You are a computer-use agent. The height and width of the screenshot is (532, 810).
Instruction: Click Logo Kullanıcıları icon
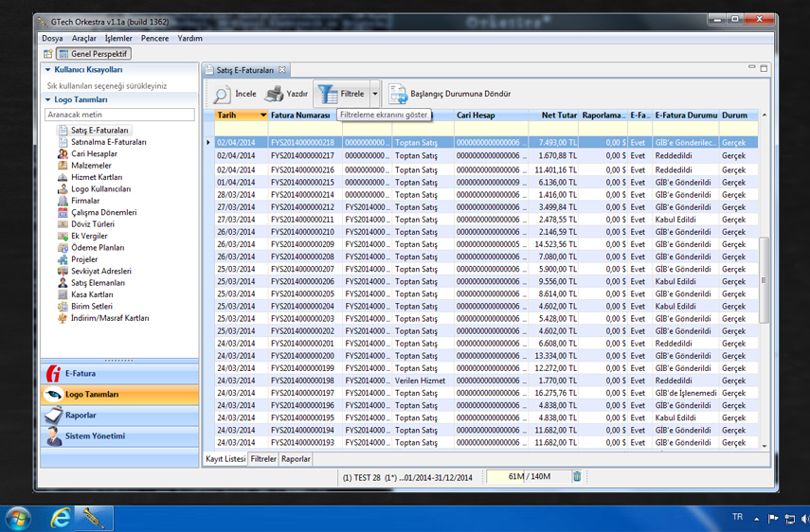pos(63,189)
